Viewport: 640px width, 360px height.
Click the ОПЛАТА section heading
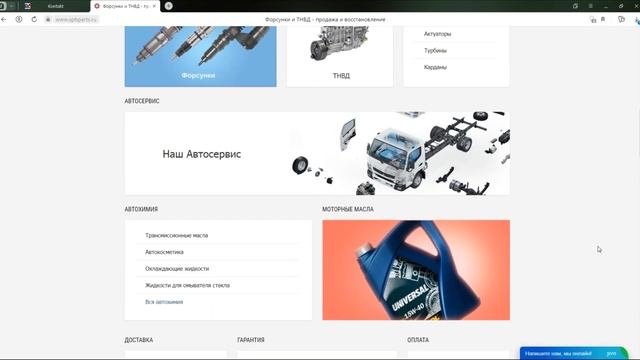pos(418,340)
